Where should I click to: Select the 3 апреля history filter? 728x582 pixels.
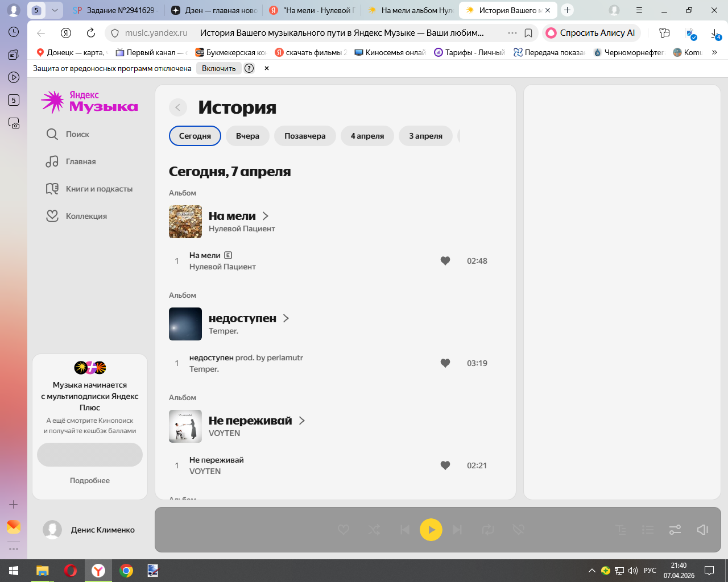(x=425, y=136)
